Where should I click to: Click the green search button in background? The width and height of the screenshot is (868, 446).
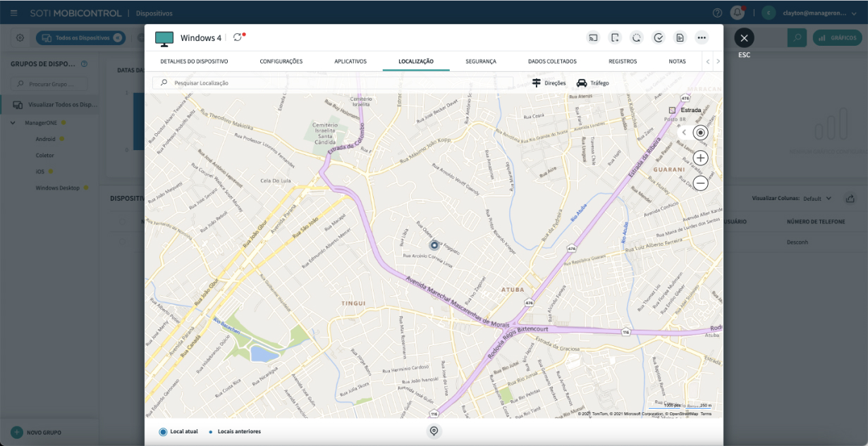(797, 37)
